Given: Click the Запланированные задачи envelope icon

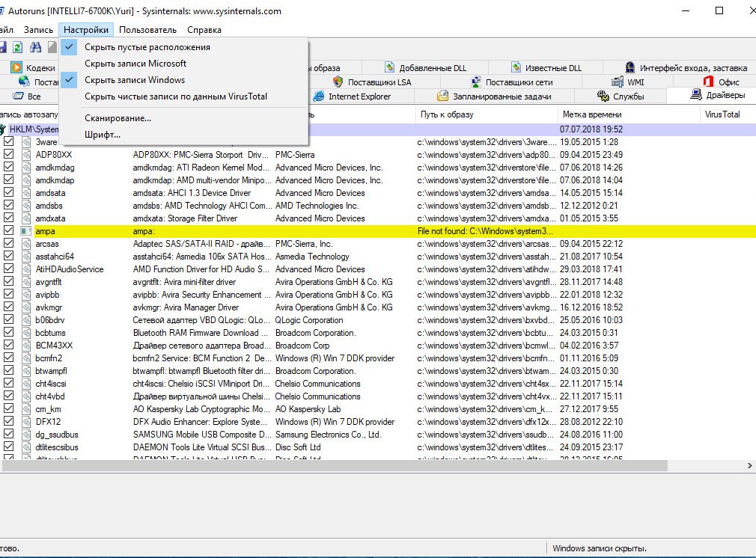Looking at the screenshot, I should click(442, 96).
